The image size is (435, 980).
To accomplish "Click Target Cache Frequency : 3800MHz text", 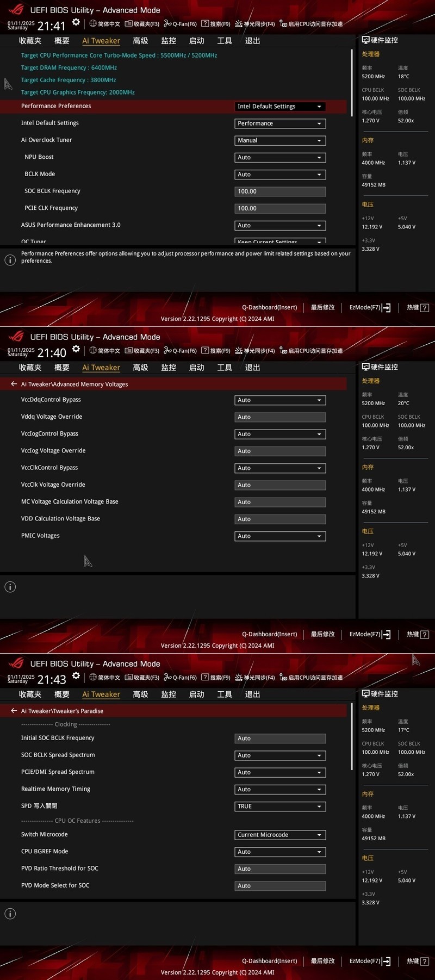I will pyautogui.click(x=69, y=80).
